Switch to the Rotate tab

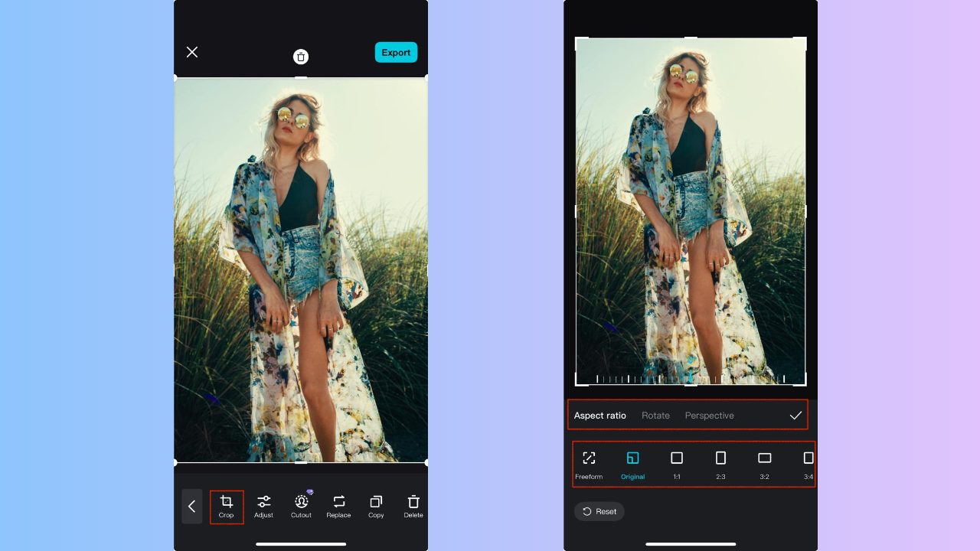pyautogui.click(x=655, y=415)
